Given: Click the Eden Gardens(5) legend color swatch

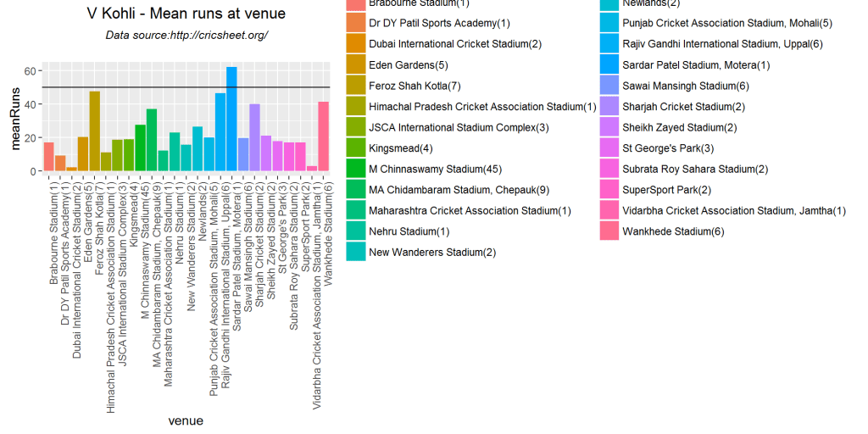Looking at the screenshot, I should click(x=356, y=64).
